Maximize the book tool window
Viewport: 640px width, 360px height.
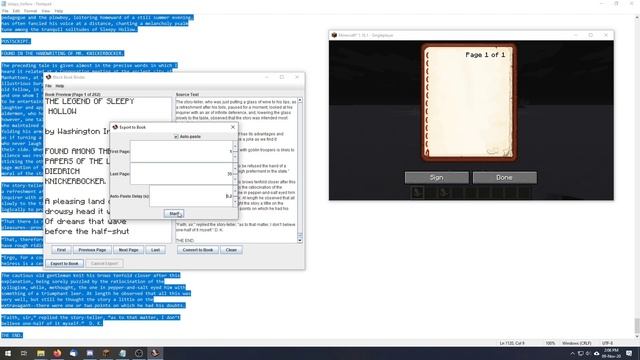(282, 77)
